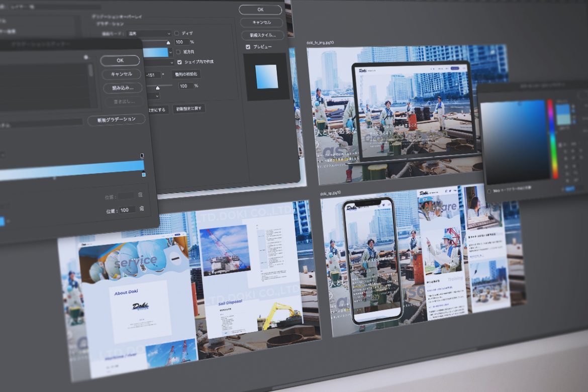
Task: Click キャンセル in the Gradient Editor dialog
Action: tap(122, 74)
